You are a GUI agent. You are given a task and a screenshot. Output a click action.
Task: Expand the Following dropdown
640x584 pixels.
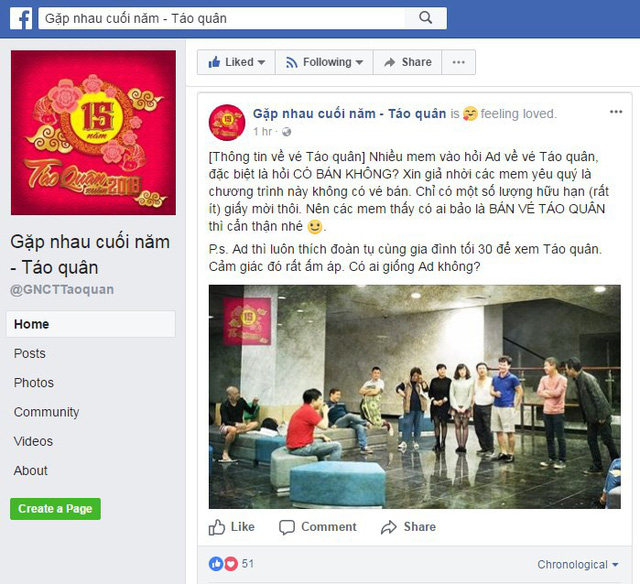coord(324,62)
